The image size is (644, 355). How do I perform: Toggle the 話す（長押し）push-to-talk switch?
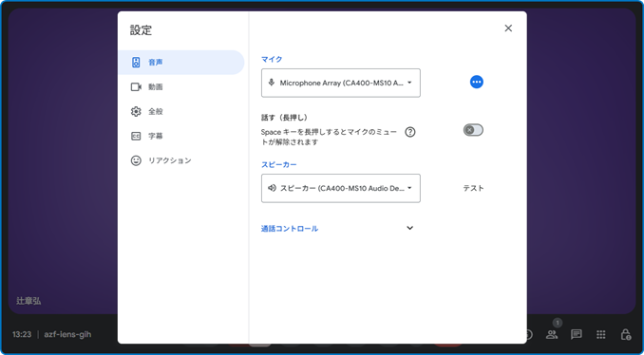473,130
